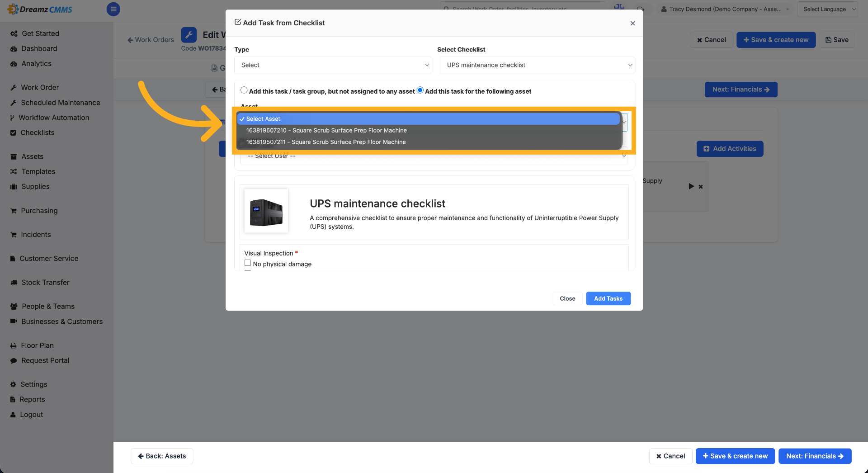Image resolution: width=868 pixels, height=473 pixels.
Task: Click upper Next: Financials button
Action: tap(741, 90)
